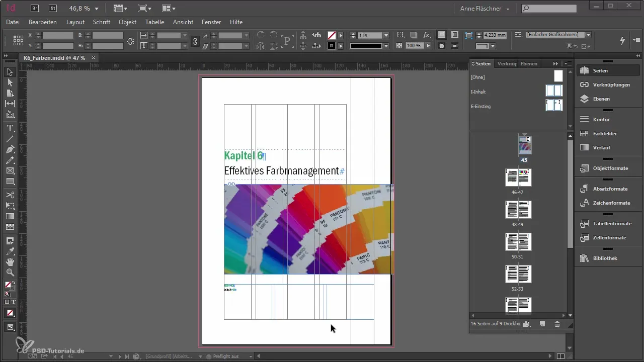Screen dimensions: 644x362
Task: Click the fill color swatch in control bar
Action: tap(332, 36)
